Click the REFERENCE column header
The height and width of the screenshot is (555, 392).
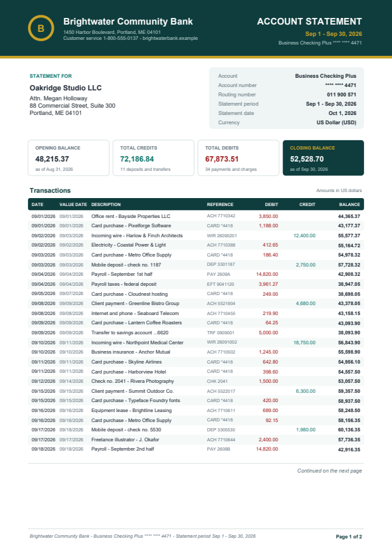220,205
